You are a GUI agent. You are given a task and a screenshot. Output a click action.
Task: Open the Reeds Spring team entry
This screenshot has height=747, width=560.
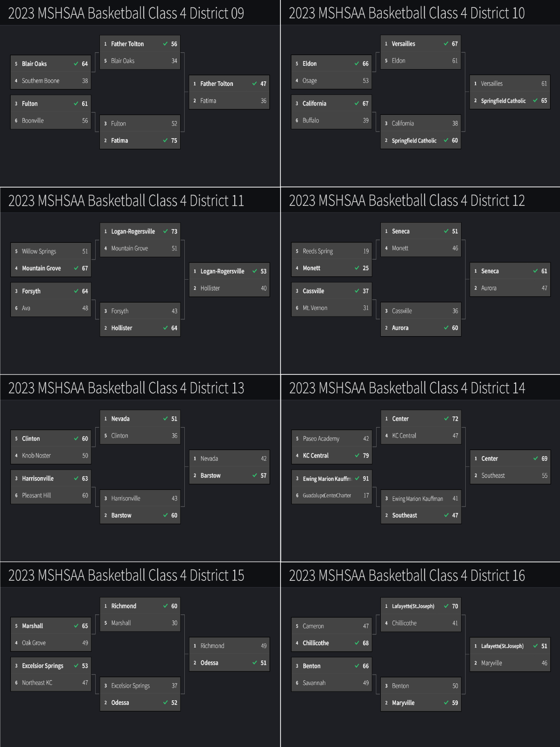[318, 251]
